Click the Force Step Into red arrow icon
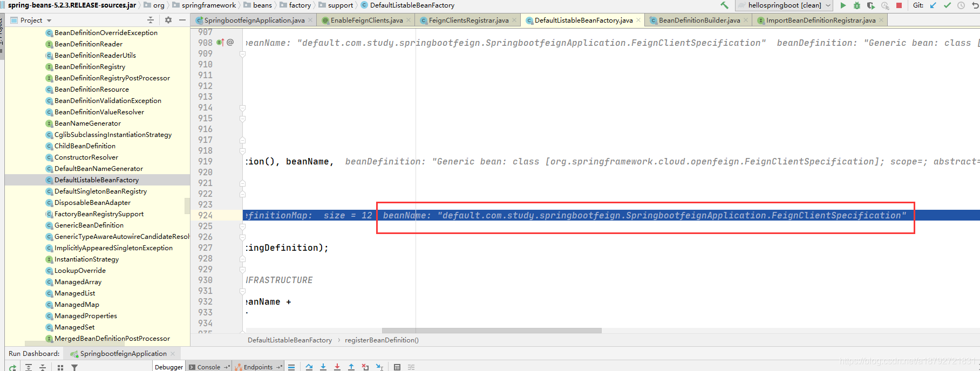 (x=337, y=367)
